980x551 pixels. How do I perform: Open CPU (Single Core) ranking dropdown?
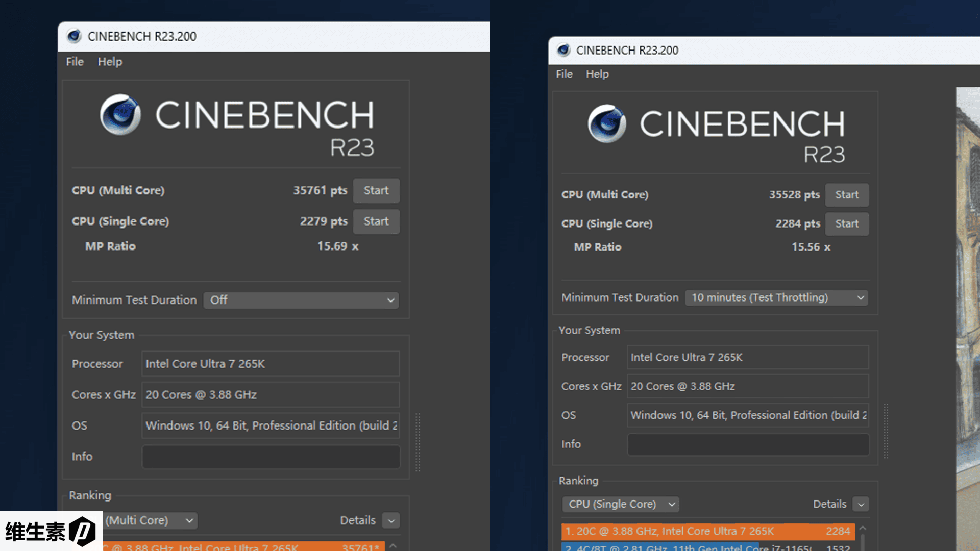pos(621,504)
